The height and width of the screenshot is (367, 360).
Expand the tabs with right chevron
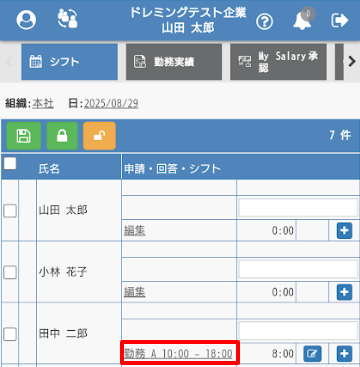pyautogui.click(x=352, y=62)
